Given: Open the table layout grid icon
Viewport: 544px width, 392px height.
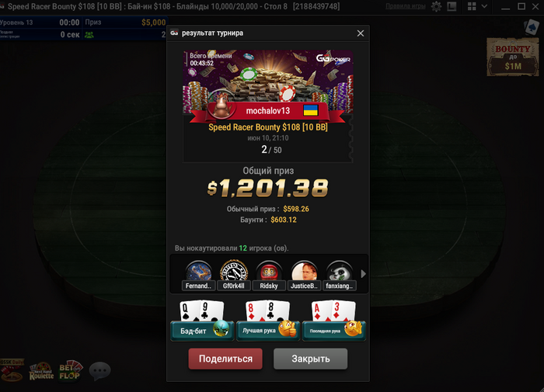Looking at the screenshot, I should coord(472,6).
